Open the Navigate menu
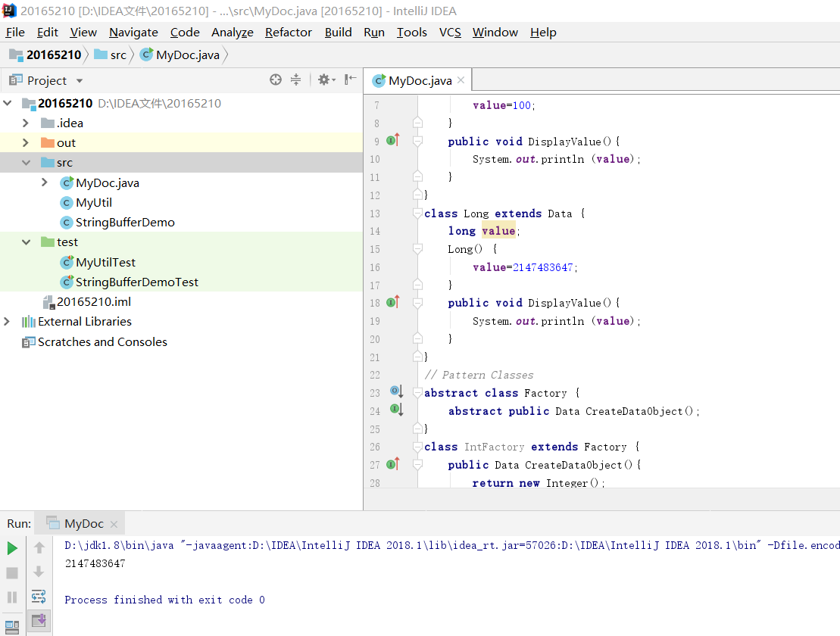840x636 pixels. pos(133,32)
